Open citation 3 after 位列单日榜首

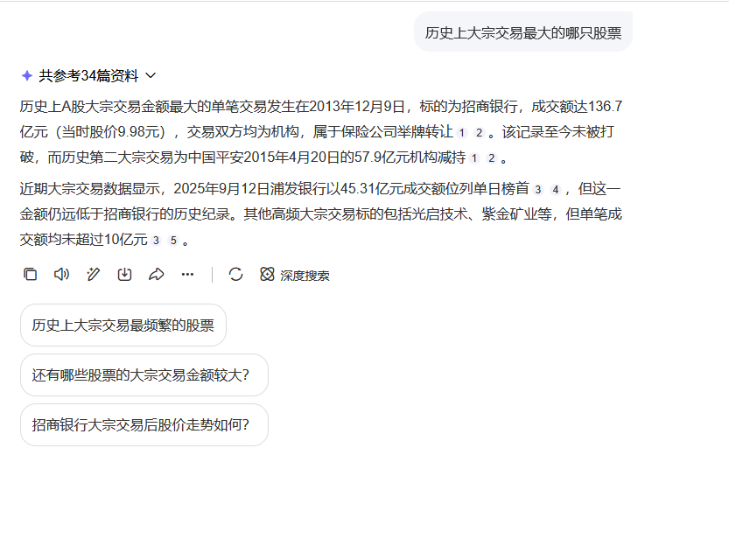click(x=538, y=190)
